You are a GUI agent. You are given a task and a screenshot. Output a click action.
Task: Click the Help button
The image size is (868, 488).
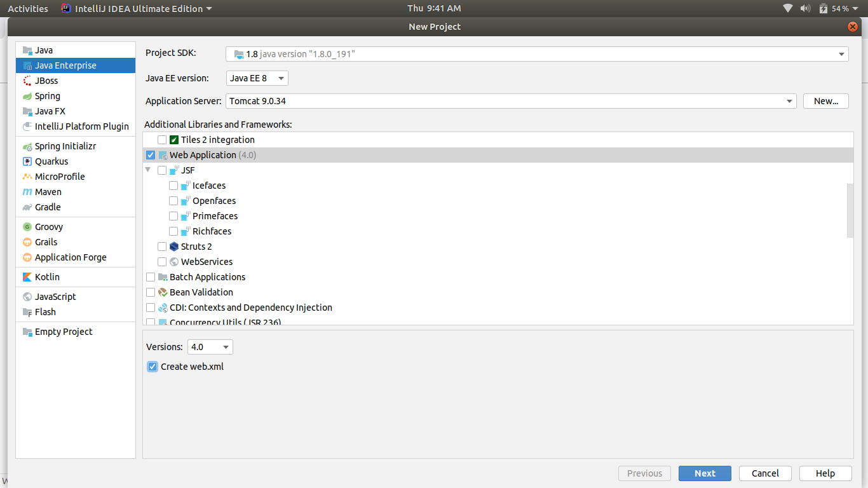tap(825, 473)
